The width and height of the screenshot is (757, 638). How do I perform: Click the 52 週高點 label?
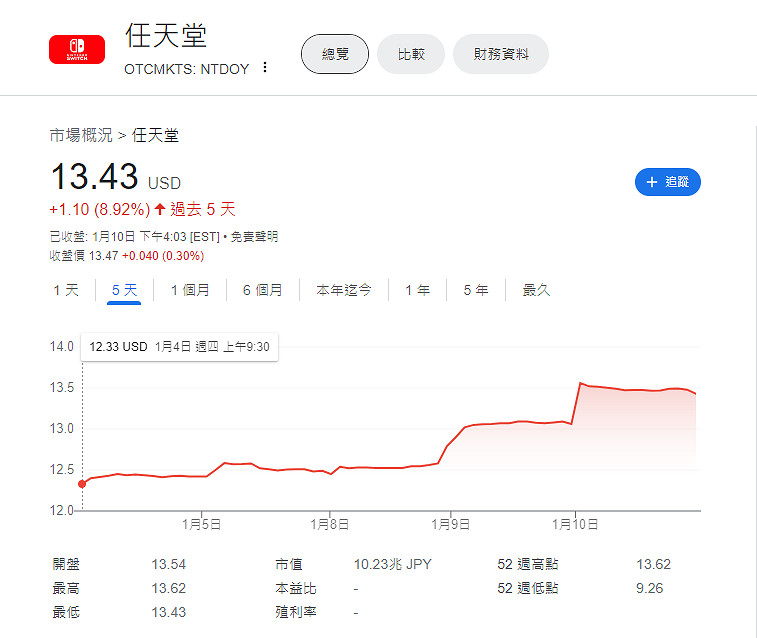(528, 564)
